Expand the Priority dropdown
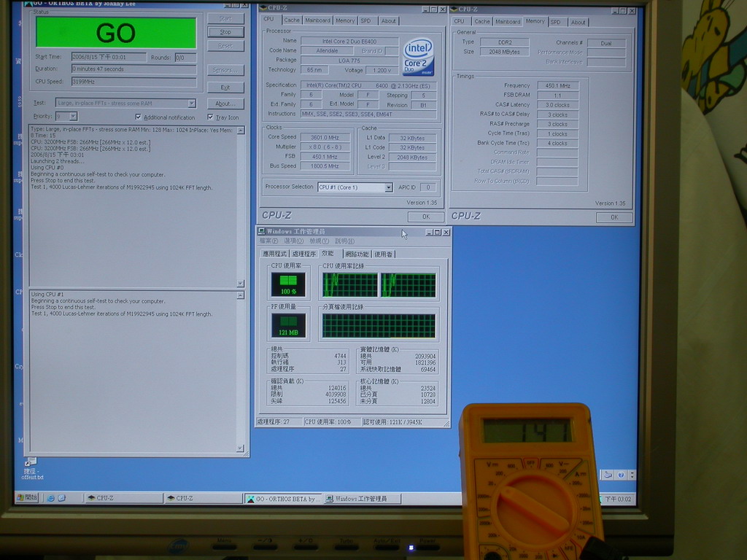Image resolution: width=747 pixels, height=560 pixels. (x=73, y=116)
